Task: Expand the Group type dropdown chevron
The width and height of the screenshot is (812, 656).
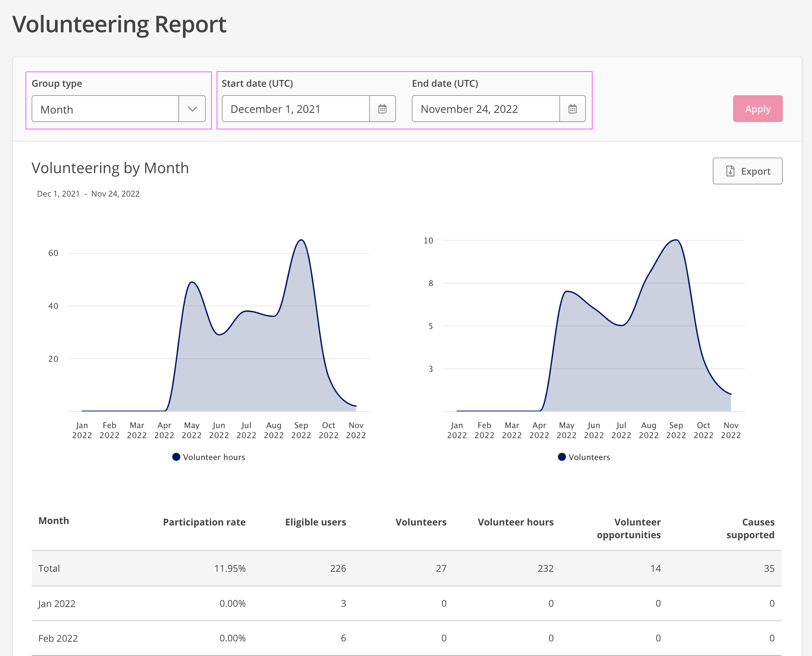Action: [x=192, y=109]
